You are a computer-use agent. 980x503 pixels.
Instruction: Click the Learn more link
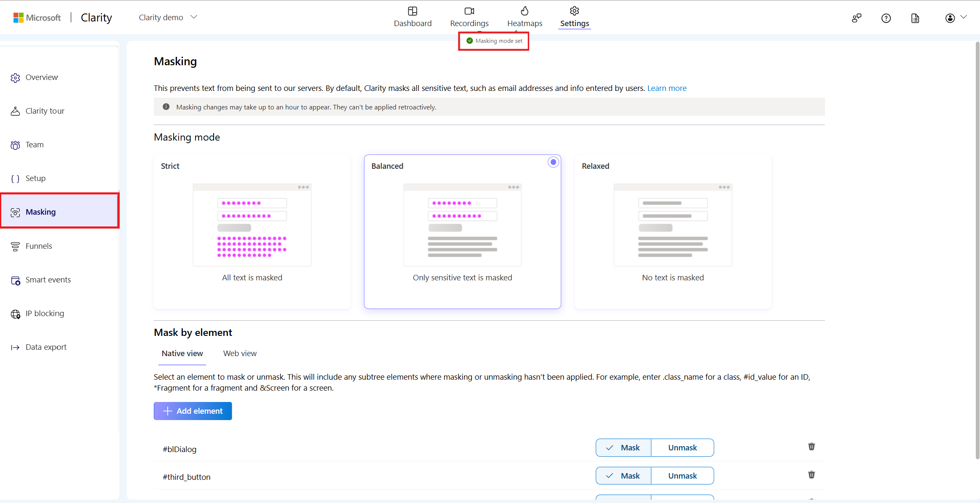pos(667,88)
